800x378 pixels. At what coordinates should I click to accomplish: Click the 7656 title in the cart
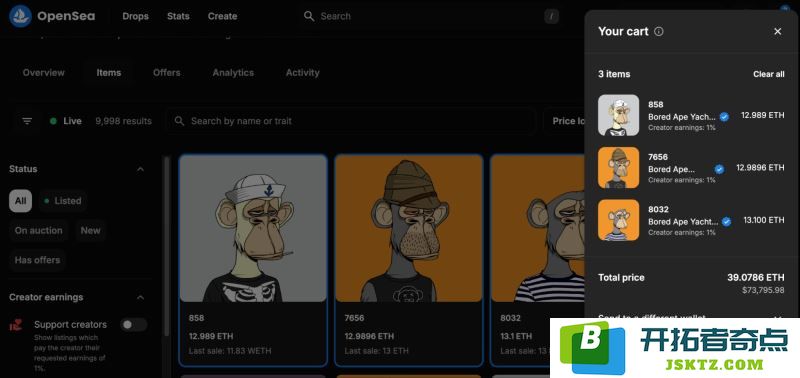[x=658, y=157]
